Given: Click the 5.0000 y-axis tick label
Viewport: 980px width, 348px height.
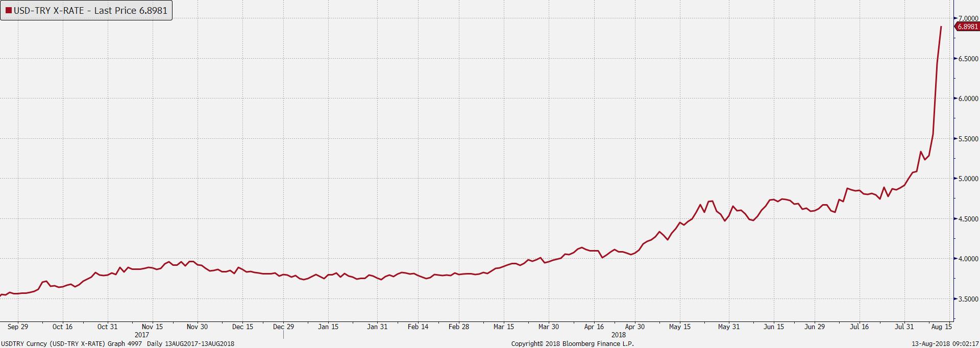Looking at the screenshot, I should coord(967,179).
